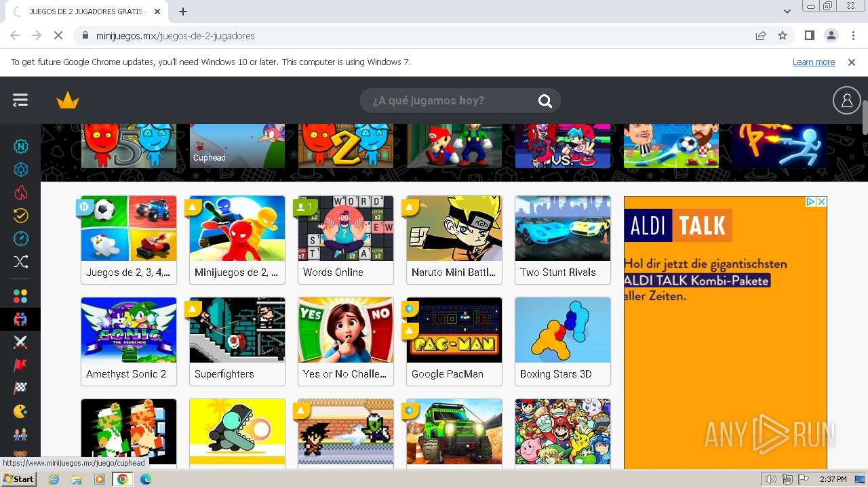
Task: Open Juegos de 2, 3, 4 game card
Action: pyautogui.click(x=129, y=239)
